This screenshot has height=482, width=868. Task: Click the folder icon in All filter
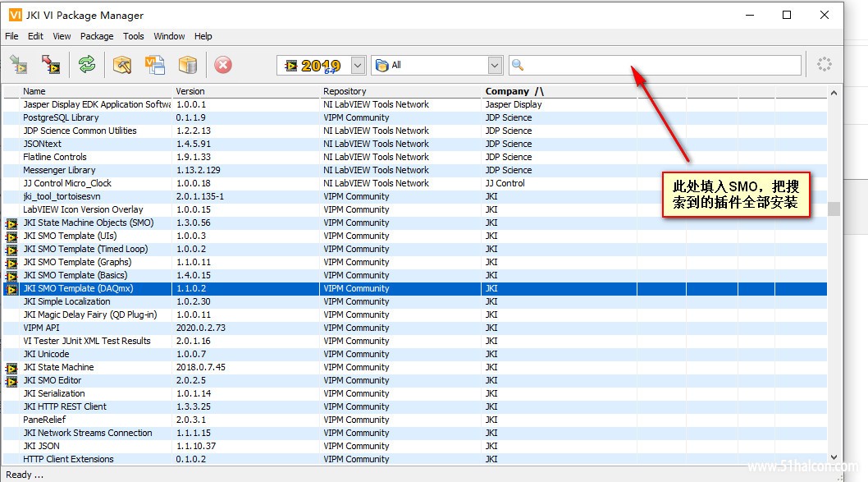coord(382,66)
